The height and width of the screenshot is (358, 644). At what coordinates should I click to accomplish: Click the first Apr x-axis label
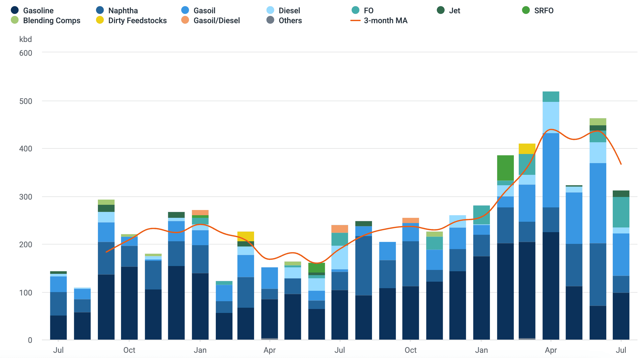click(270, 350)
